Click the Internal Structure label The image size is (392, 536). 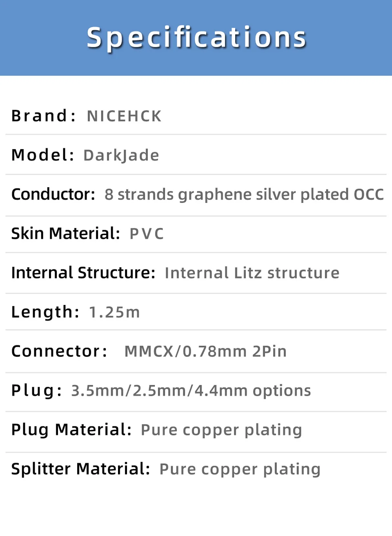(x=83, y=273)
